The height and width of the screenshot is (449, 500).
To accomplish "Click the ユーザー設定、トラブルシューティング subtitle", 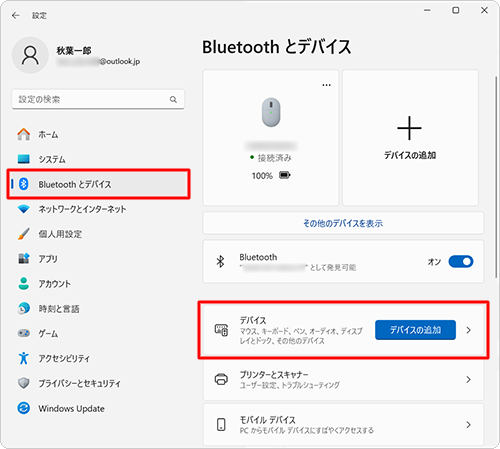I will pos(290,385).
